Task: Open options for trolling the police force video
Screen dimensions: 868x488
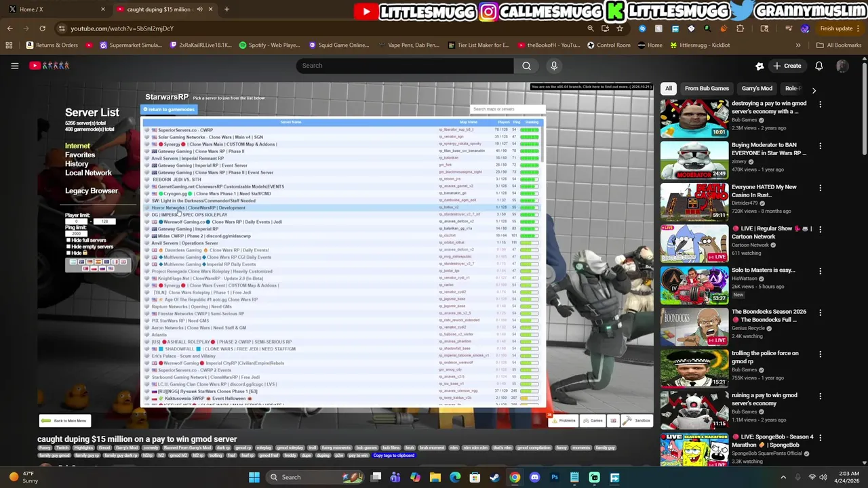Action: pyautogui.click(x=820, y=354)
